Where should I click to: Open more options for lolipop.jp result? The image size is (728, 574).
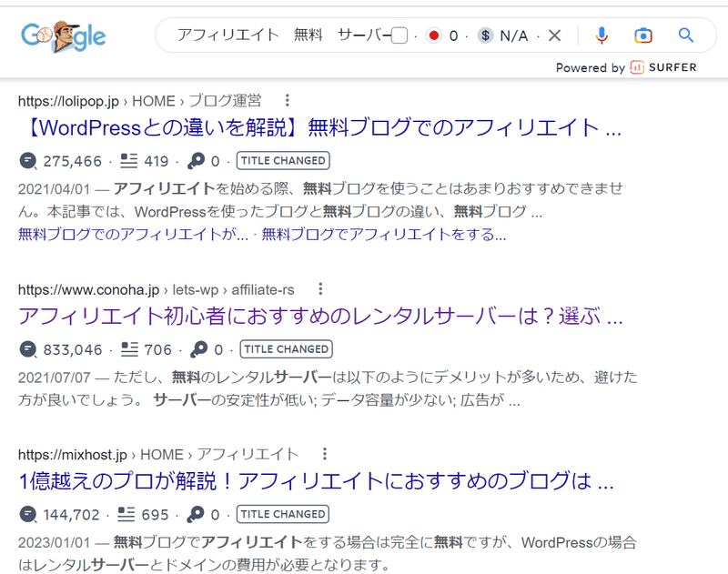pyautogui.click(x=288, y=100)
